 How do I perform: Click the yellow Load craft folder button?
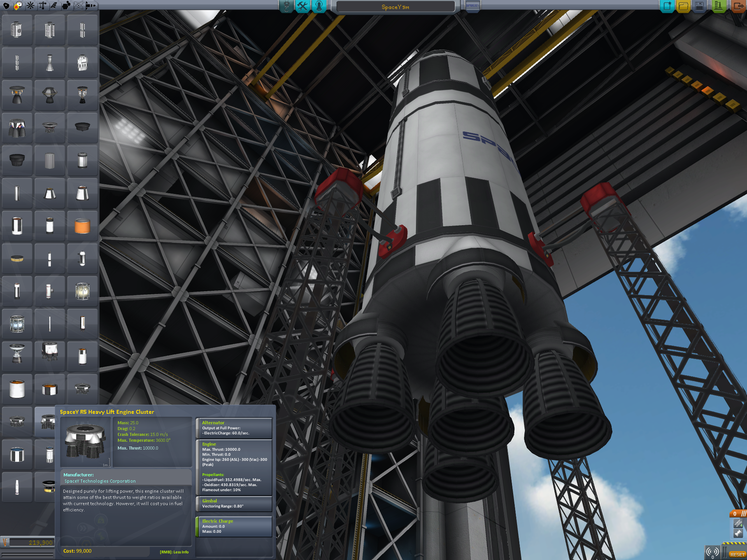[683, 6]
